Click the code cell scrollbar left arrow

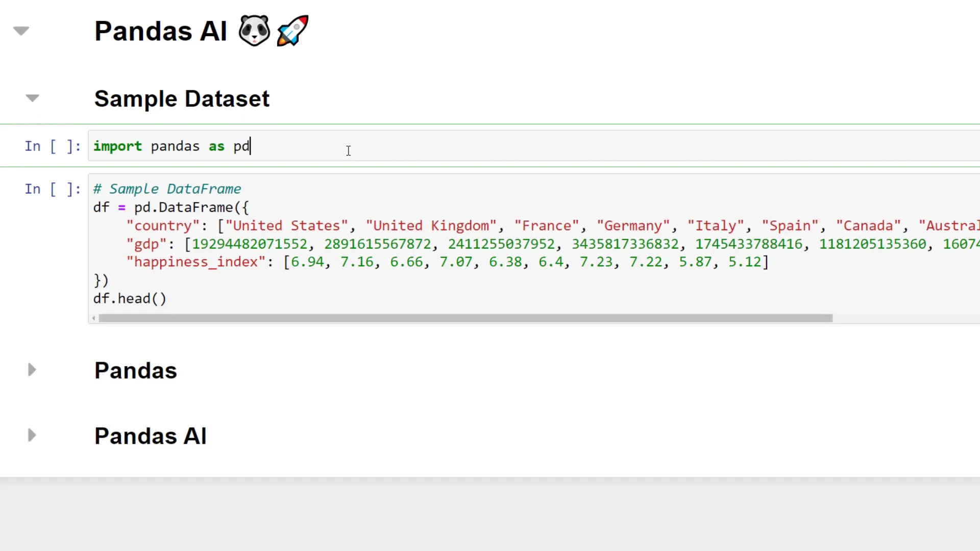[94, 318]
